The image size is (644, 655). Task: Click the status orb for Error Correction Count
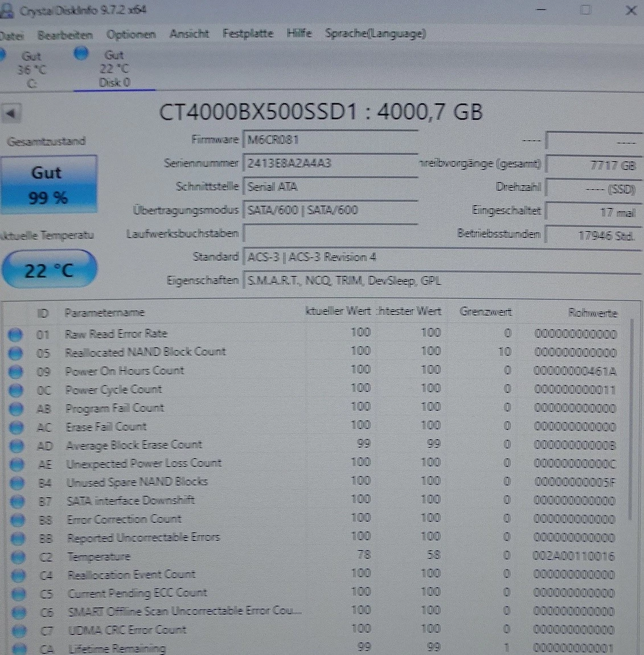pyautogui.click(x=18, y=520)
